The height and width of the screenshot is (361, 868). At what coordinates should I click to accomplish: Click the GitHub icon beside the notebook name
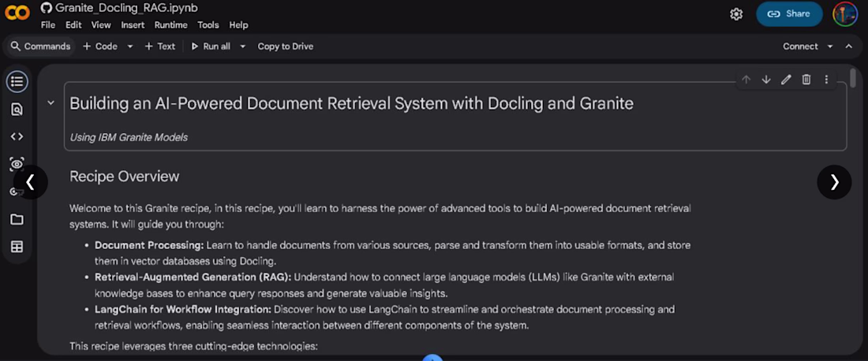47,8
